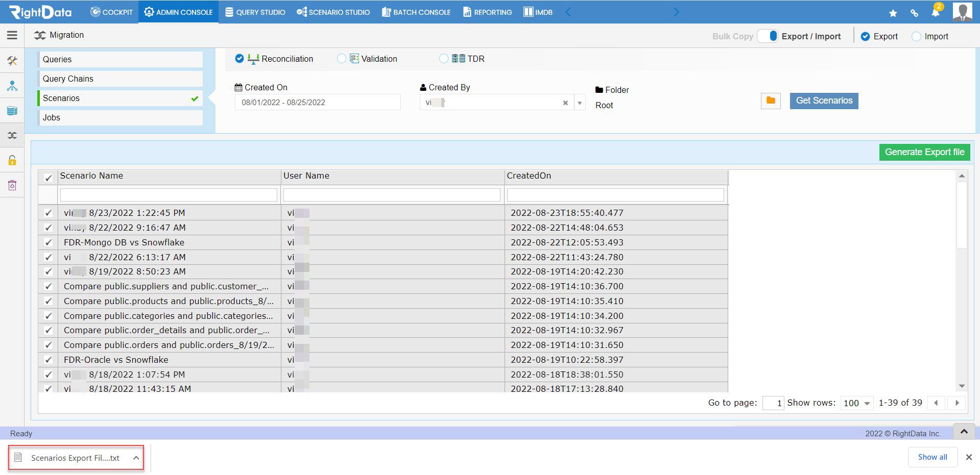Screen dimensions: 980x475
Task: Click the link chain icon
Action: (x=914, y=13)
